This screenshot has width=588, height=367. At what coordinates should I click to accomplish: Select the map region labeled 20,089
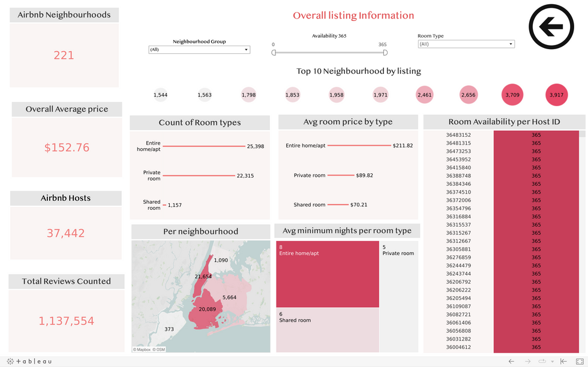[x=207, y=309]
